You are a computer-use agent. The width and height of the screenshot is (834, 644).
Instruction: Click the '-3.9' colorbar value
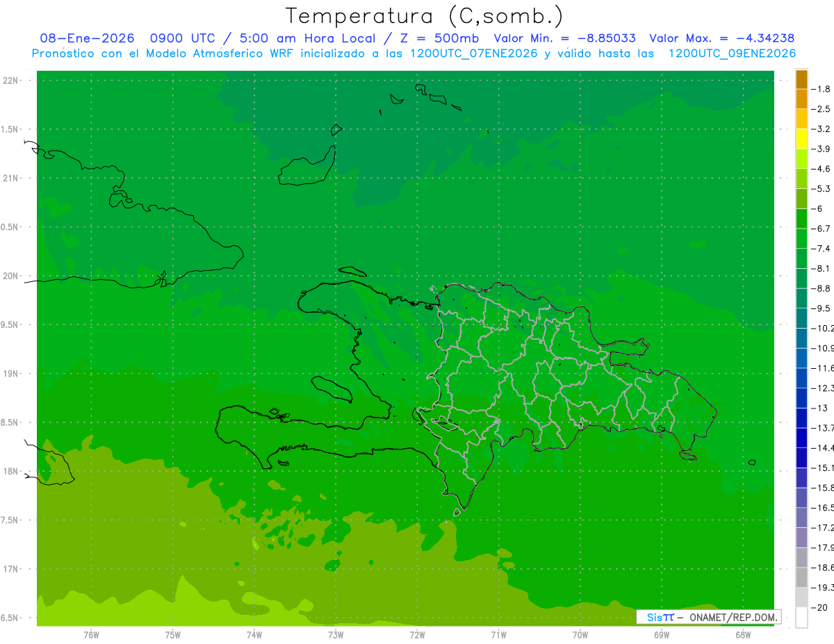click(x=821, y=149)
